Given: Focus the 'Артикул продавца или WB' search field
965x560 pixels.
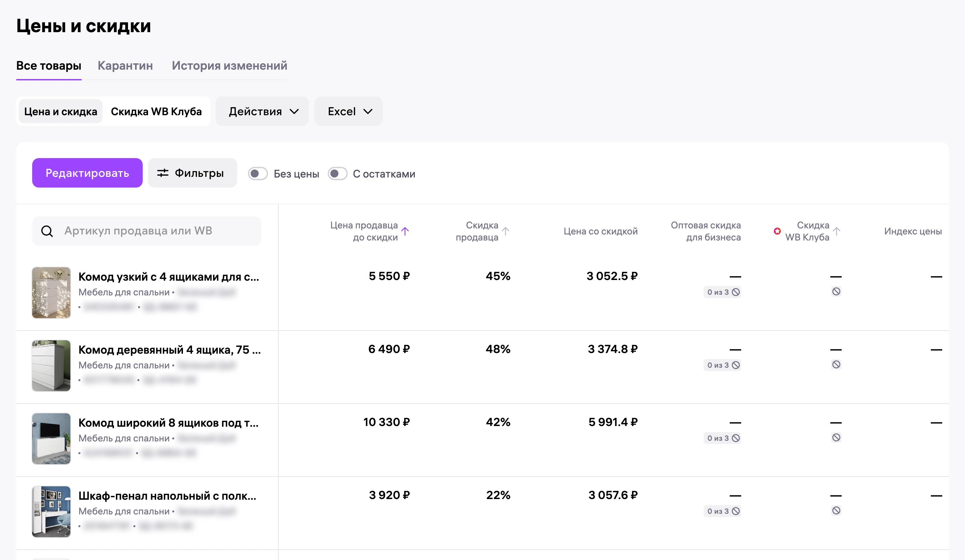Looking at the screenshot, I should pyautogui.click(x=147, y=231).
